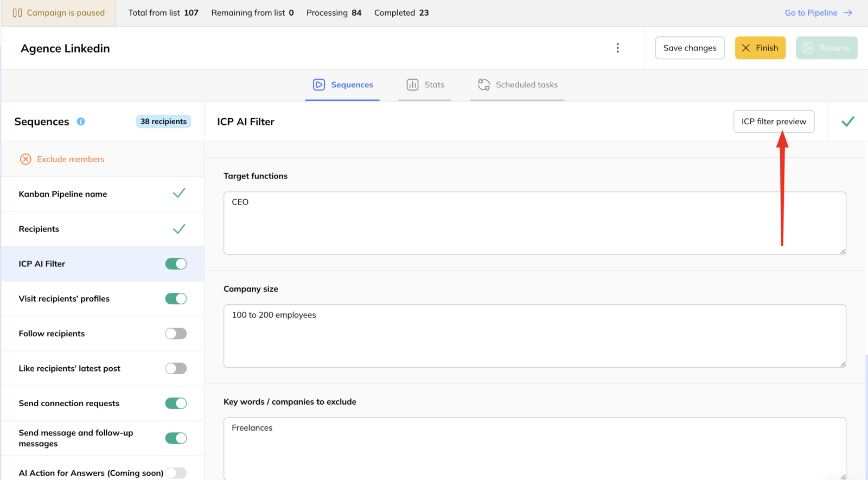Click the Exclude members circled X icon
Viewport: 868px width, 480px height.
[25, 159]
